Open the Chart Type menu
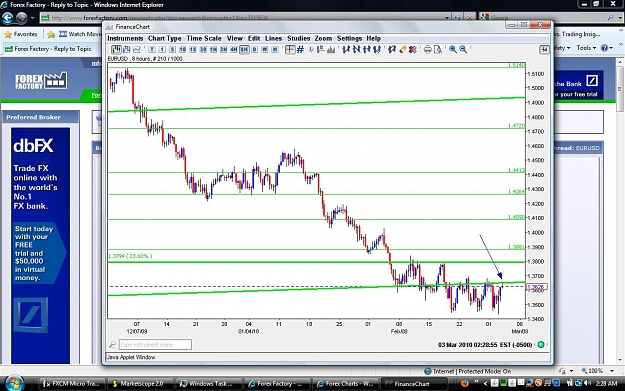 165,38
